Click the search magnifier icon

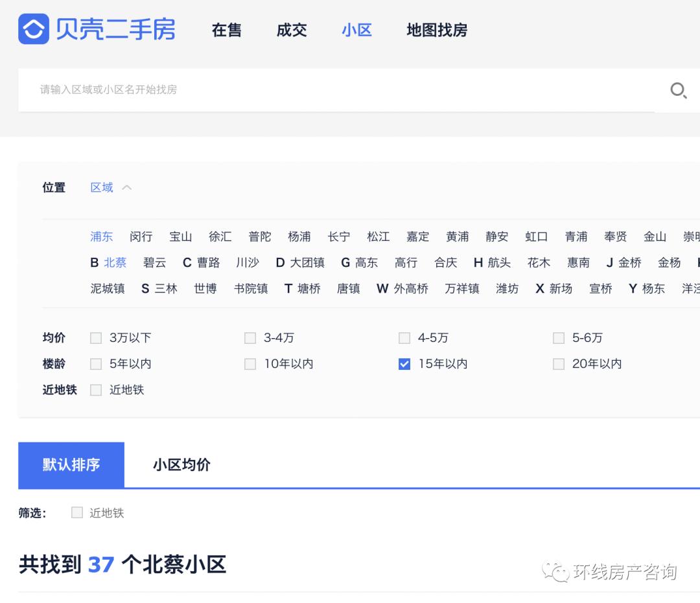(678, 91)
